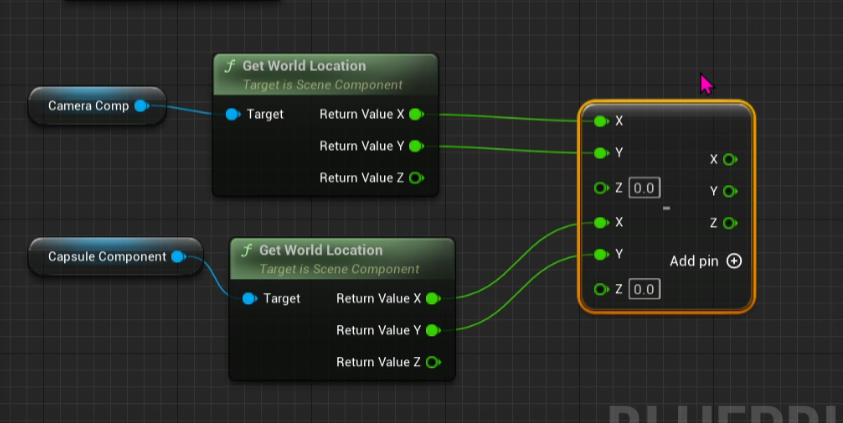Click unconnected Return Value Z pin on Capsule Component's Get World Location
Screen dimensions: 843x423
(x=433, y=362)
